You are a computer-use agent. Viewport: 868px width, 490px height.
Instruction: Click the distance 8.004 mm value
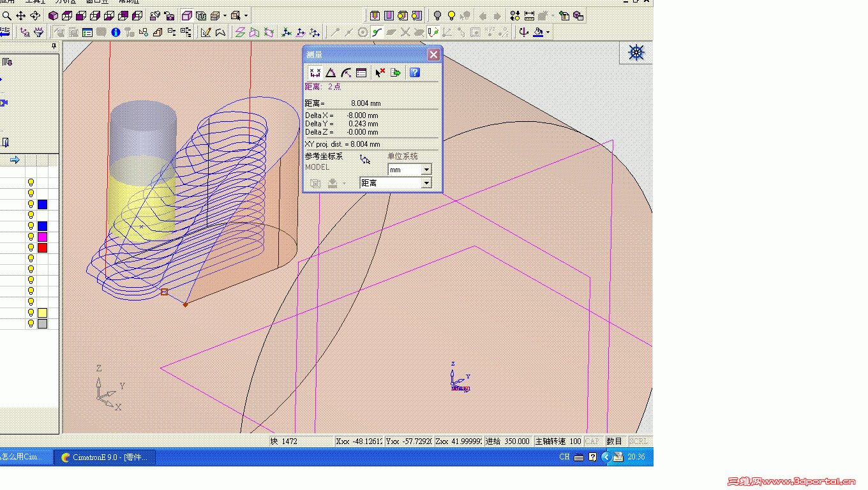[x=366, y=103]
